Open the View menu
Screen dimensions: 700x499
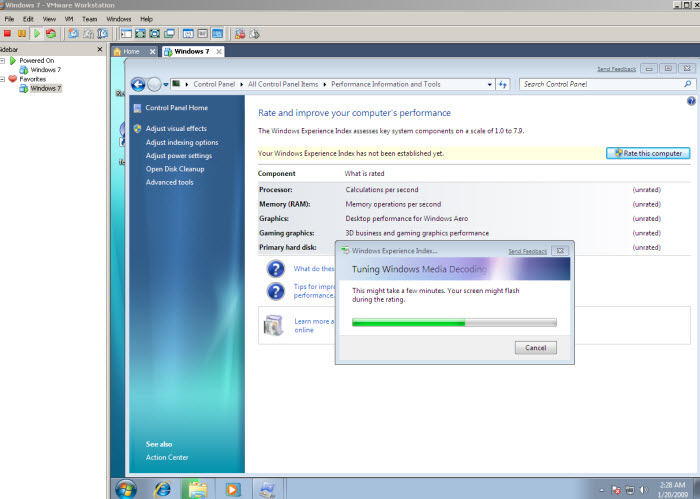pos(49,19)
